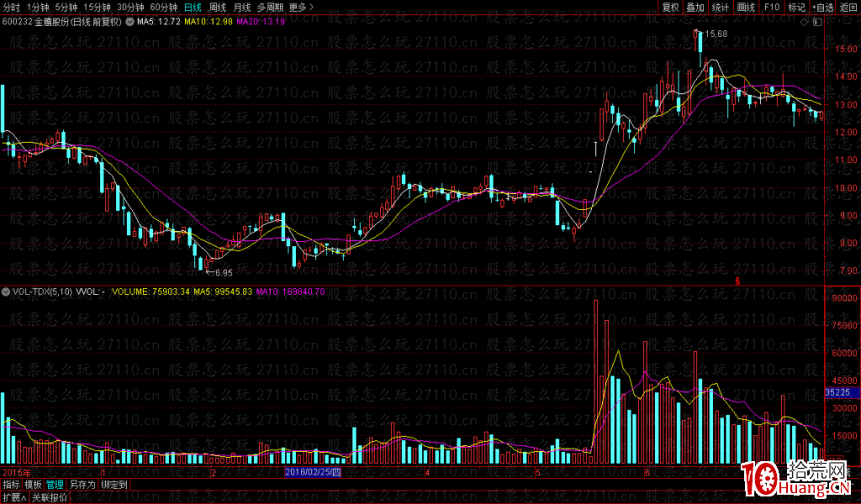The width and height of the screenshot is (861, 504).
Task: Open the 复权 adjustment menu
Action: 670,7
